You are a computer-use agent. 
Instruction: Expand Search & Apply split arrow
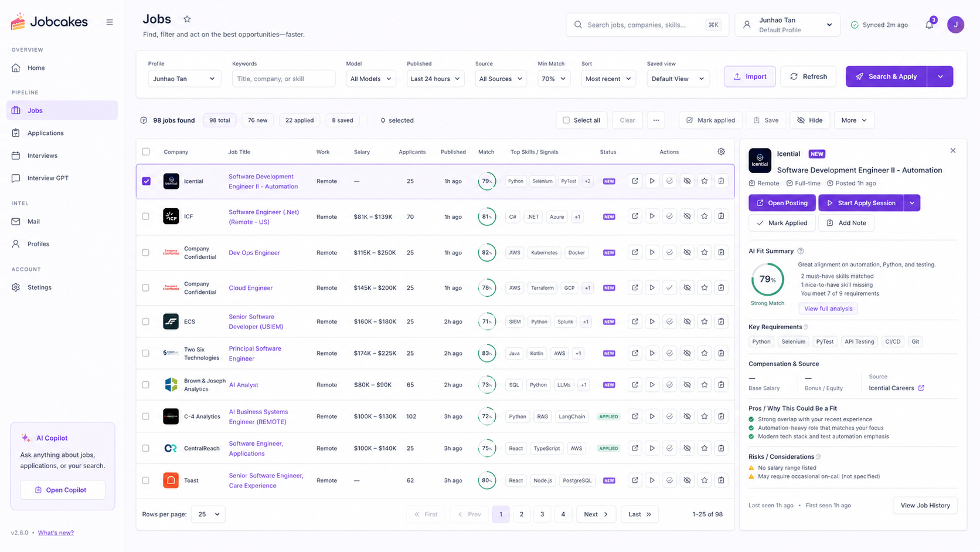(940, 76)
